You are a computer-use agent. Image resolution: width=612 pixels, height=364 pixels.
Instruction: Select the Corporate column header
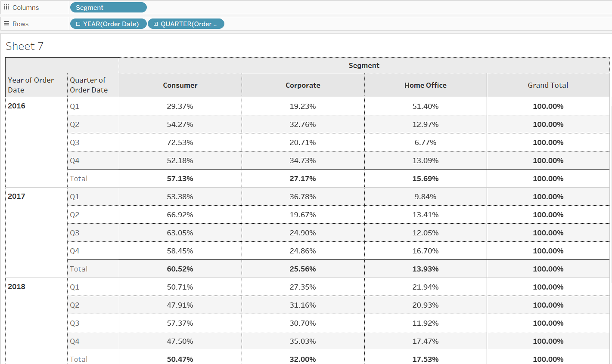click(x=303, y=85)
